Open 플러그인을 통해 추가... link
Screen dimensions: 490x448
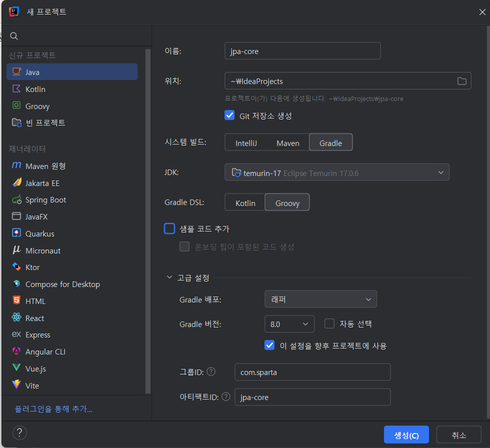pyautogui.click(x=54, y=408)
